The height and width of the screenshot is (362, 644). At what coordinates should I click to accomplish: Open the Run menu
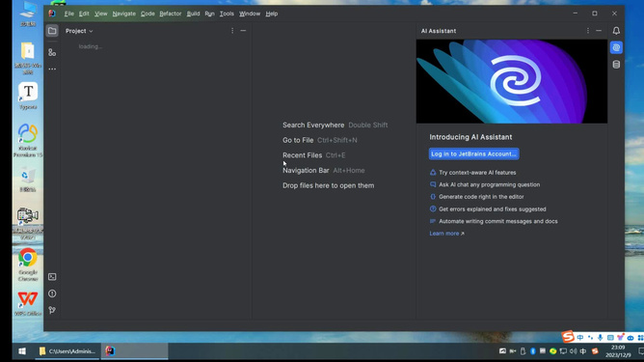209,14
